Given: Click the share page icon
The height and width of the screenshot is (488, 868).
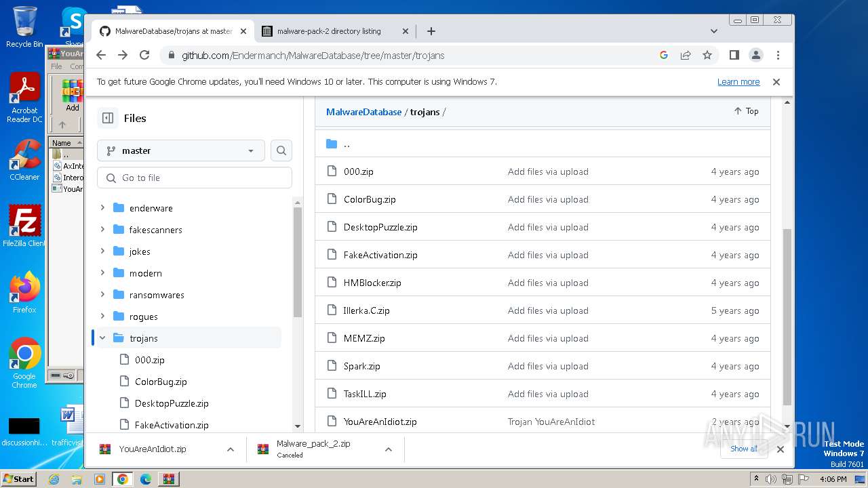Looking at the screenshot, I should 686,55.
